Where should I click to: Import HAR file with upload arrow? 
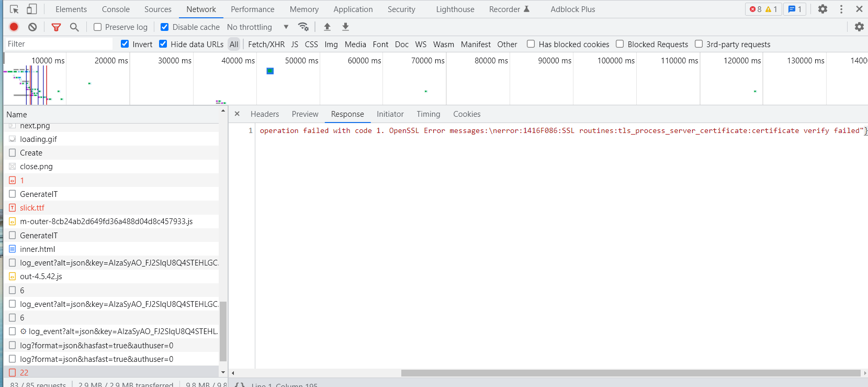pyautogui.click(x=327, y=27)
